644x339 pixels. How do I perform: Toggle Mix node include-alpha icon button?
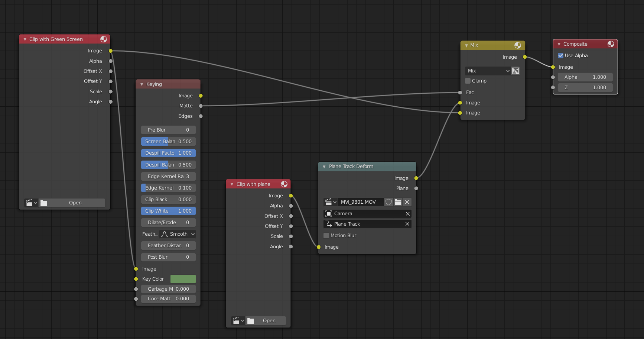click(515, 71)
